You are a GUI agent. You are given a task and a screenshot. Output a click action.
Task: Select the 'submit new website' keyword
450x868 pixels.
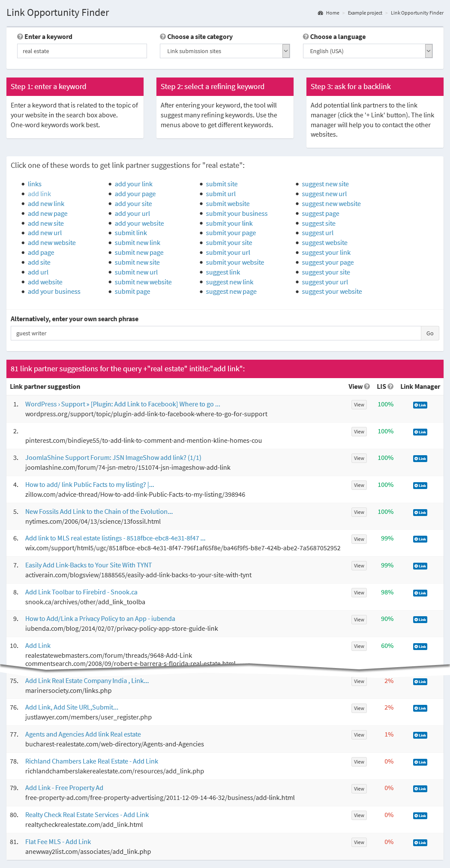click(143, 282)
